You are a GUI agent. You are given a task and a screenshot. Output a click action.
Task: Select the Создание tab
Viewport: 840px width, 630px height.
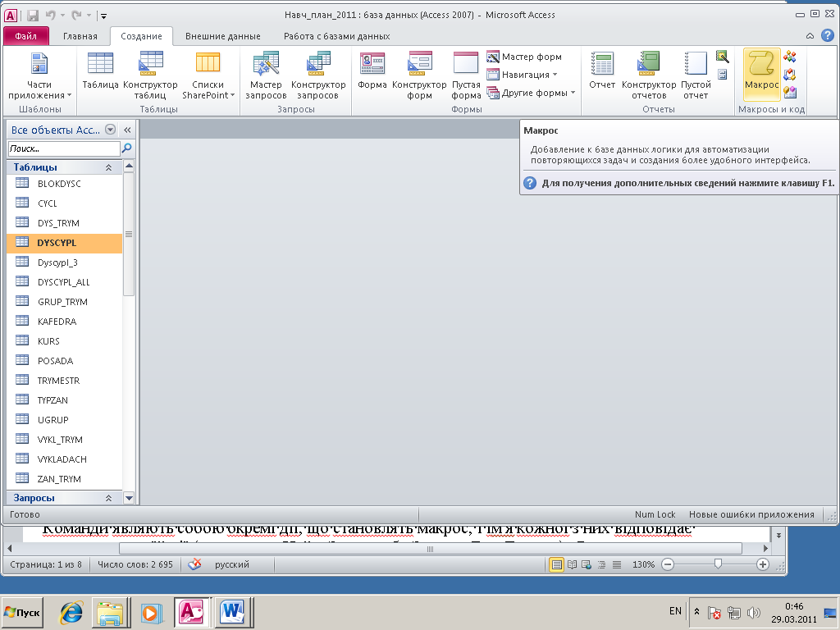point(141,36)
